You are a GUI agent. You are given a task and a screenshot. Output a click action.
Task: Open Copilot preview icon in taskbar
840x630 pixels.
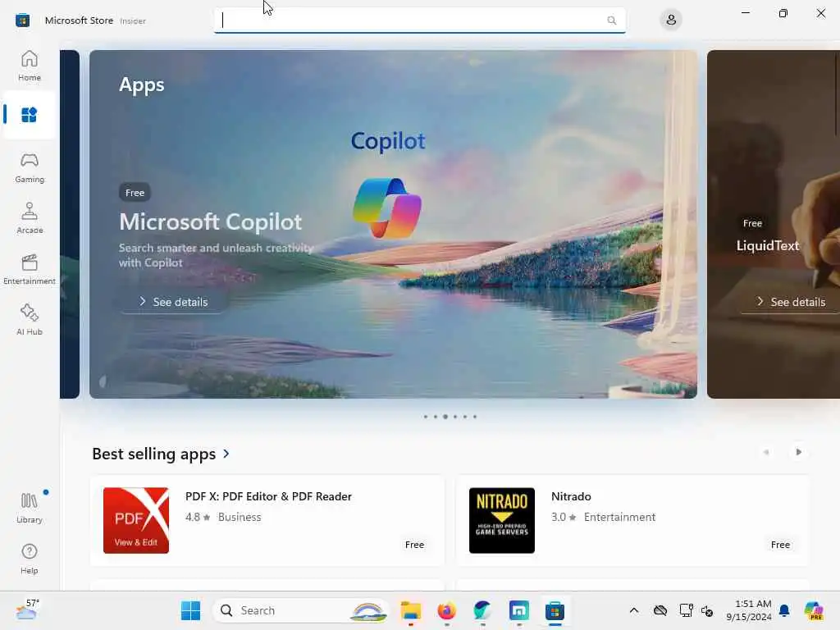814,610
